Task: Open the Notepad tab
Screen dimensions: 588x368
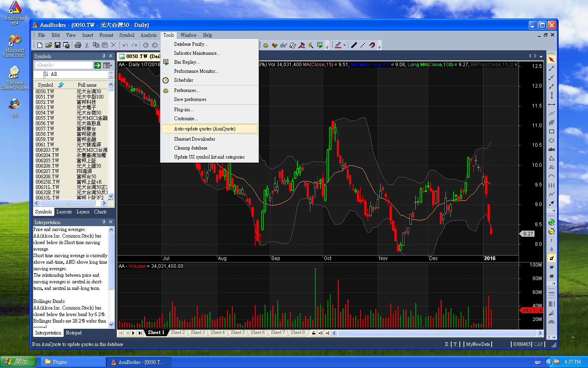Action: [73, 333]
